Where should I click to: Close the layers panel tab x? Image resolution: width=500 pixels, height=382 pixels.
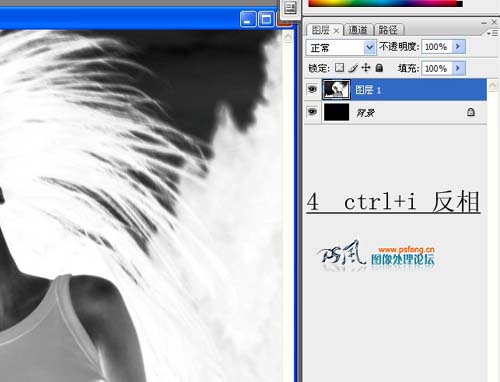[x=336, y=31]
